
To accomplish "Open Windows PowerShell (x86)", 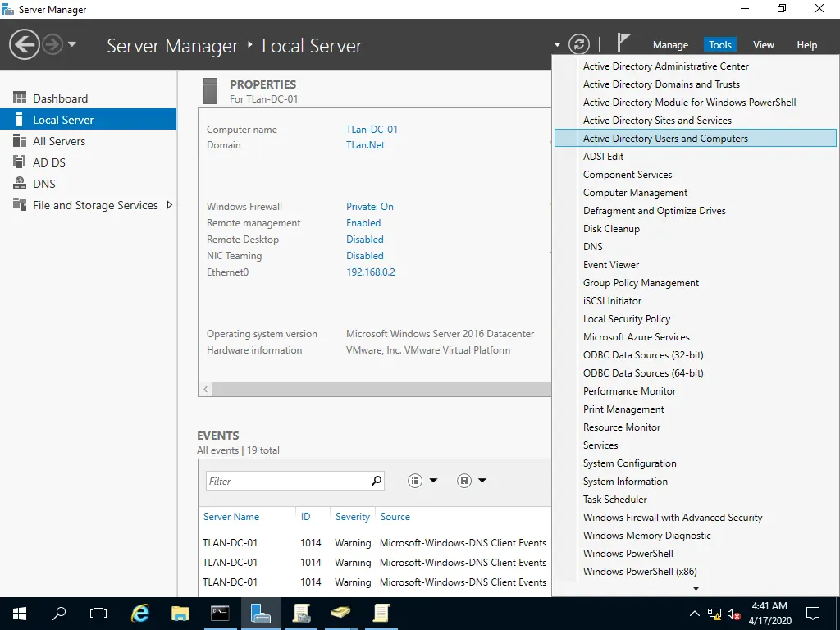I will coord(696,572).
